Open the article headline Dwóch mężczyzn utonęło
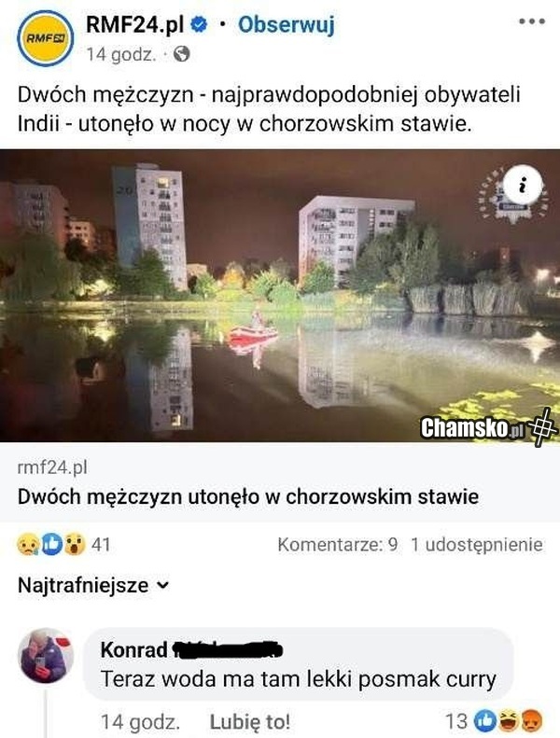The height and width of the screenshot is (738, 560). (247, 496)
